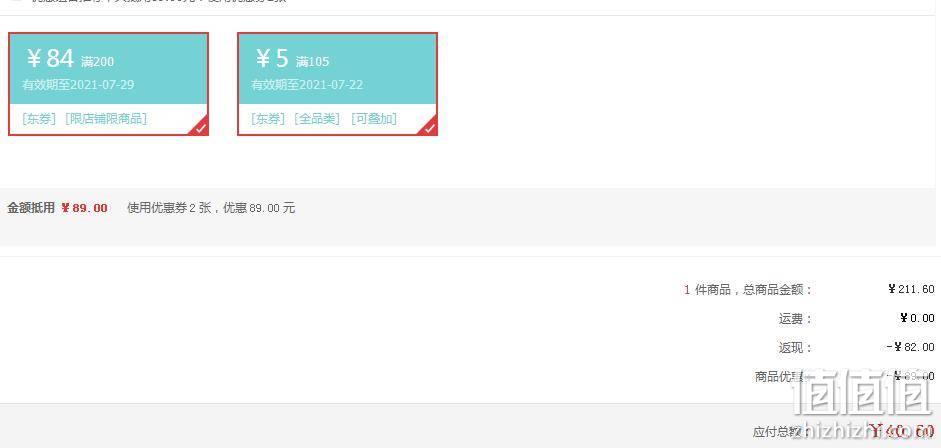941x448 pixels.
Task: Click the 应付总额 payable total label
Action: [778, 432]
